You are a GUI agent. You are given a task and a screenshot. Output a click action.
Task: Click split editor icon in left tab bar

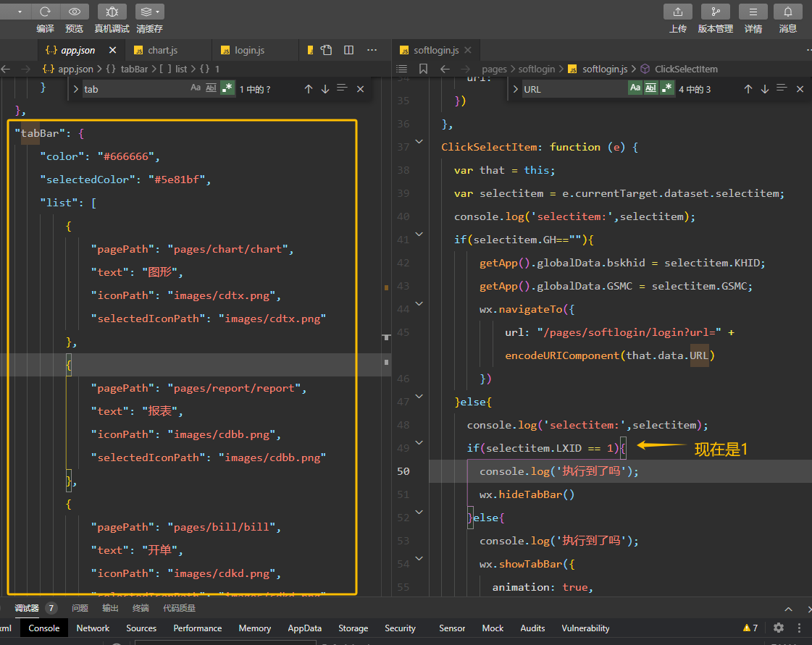pyautogui.click(x=348, y=50)
